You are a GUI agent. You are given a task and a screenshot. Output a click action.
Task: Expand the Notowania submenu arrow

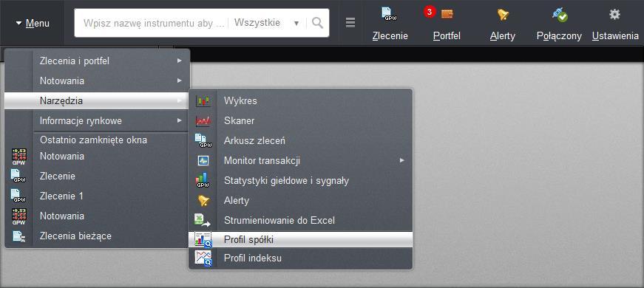point(180,80)
